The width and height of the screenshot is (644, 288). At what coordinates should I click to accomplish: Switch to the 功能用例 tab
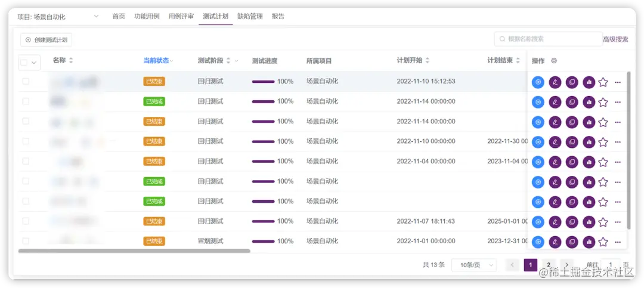[147, 17]
